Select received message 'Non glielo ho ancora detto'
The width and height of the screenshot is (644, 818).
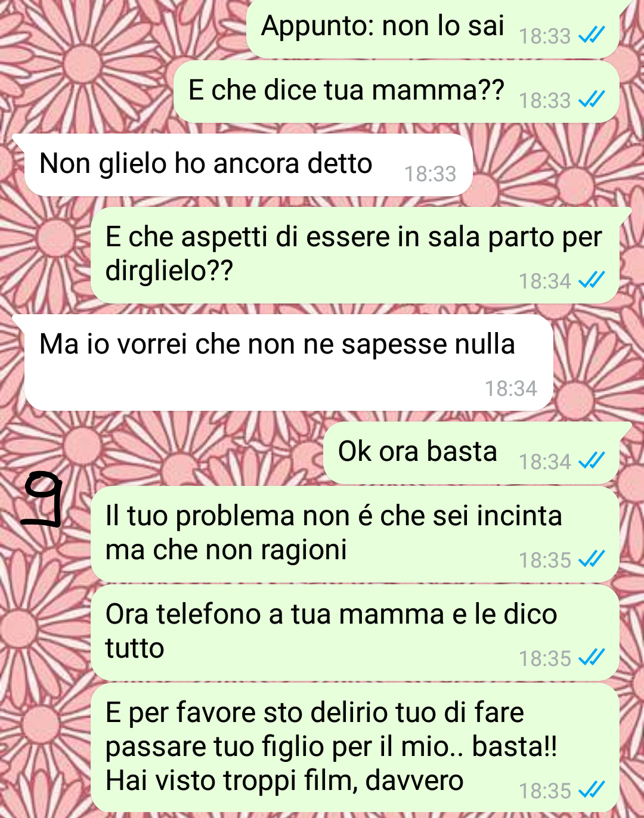tap(243, 165)
